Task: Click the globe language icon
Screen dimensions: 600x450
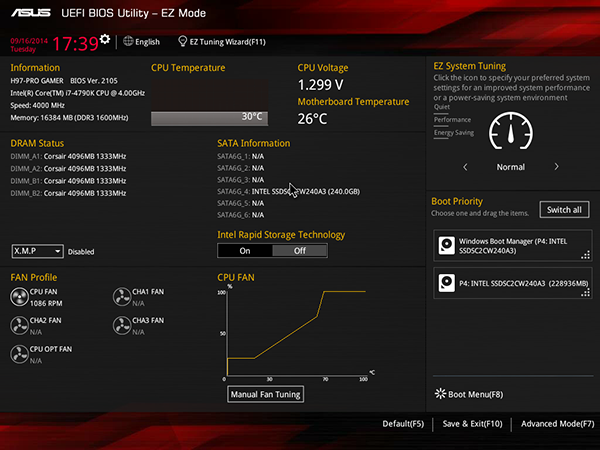Action: [128, 41]
